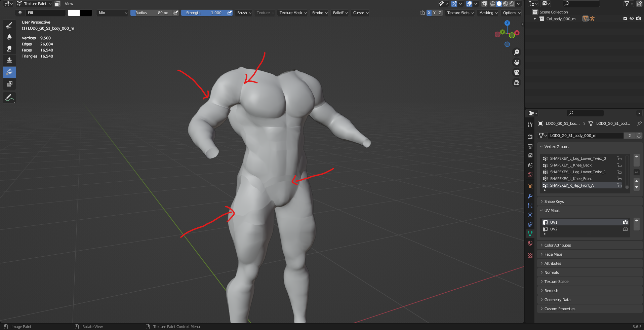Open the Object properties tab
This screenshot has width=644, height=330.
(x=530, y=187)
